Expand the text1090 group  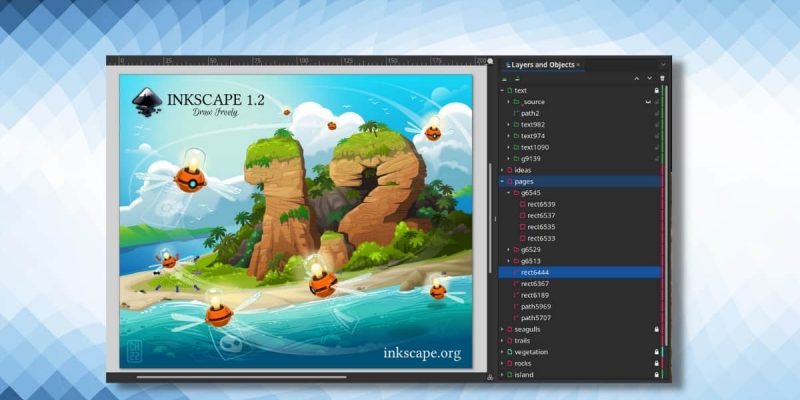pos(508,147)
